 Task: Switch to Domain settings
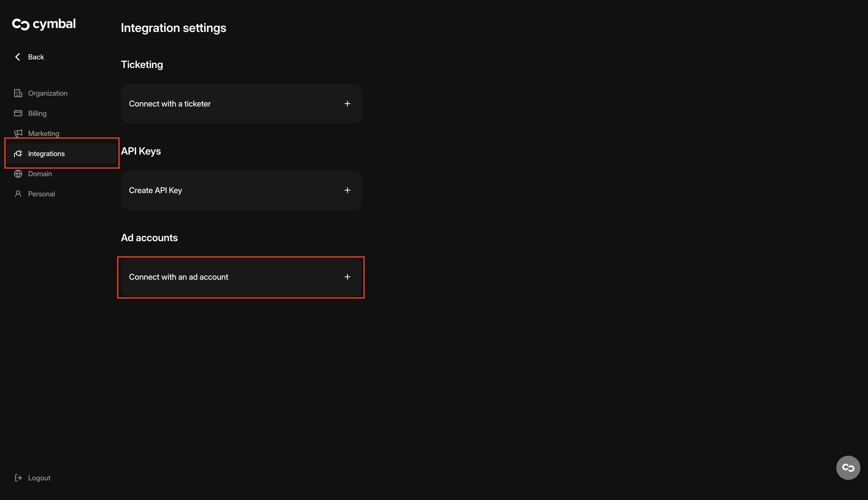(x=40, y=174)
